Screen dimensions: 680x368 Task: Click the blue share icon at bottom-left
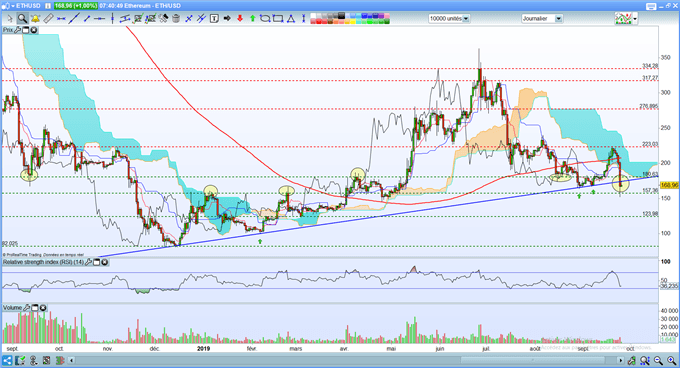(7, 361)
